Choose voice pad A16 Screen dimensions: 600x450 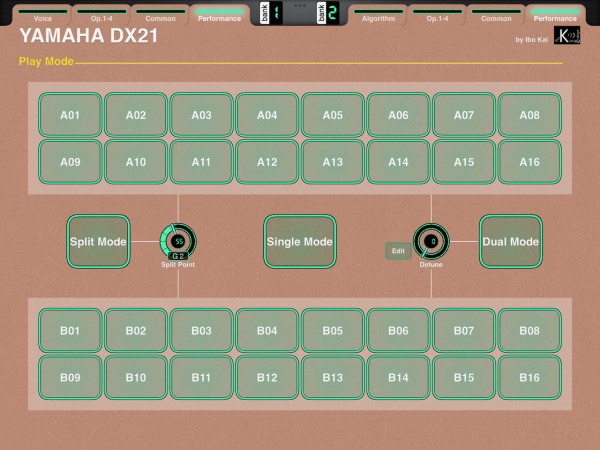(x=530, y=162)
